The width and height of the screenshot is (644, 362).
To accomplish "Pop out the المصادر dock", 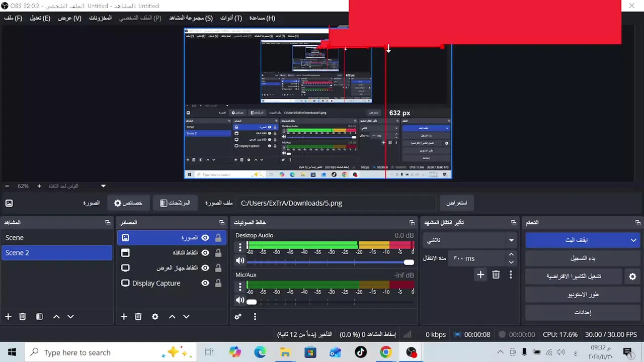I will [x=222, y=222].
